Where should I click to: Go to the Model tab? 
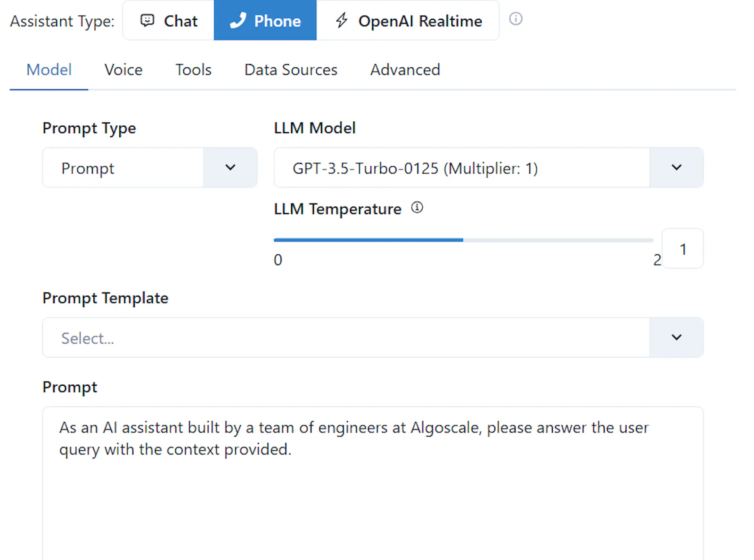point(49,70)
